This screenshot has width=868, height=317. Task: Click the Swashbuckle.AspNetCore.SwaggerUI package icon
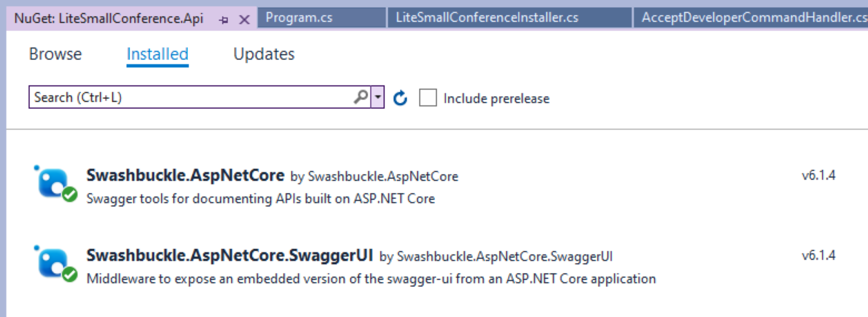[x=57, y=264]
